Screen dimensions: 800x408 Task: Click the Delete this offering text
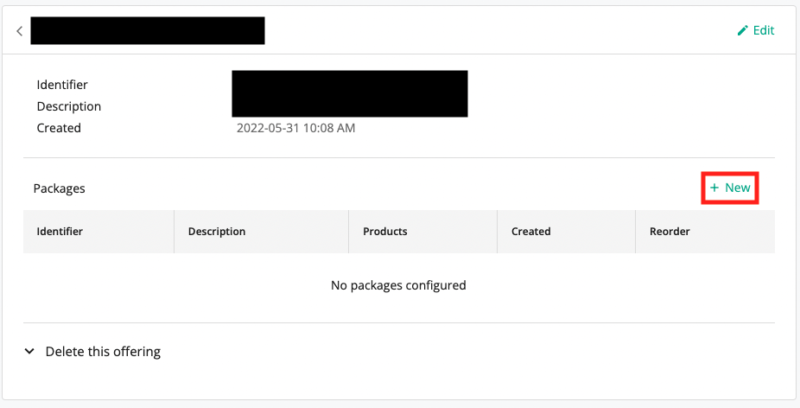(x=103, y=352)
